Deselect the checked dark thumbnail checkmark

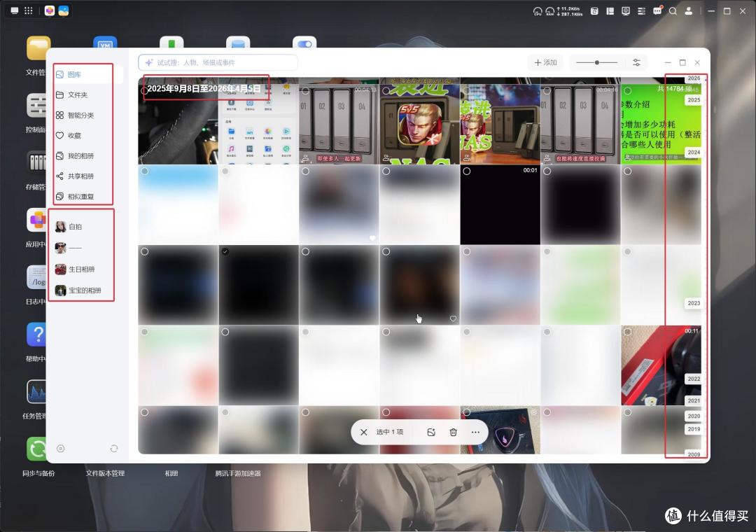[225, 252]
